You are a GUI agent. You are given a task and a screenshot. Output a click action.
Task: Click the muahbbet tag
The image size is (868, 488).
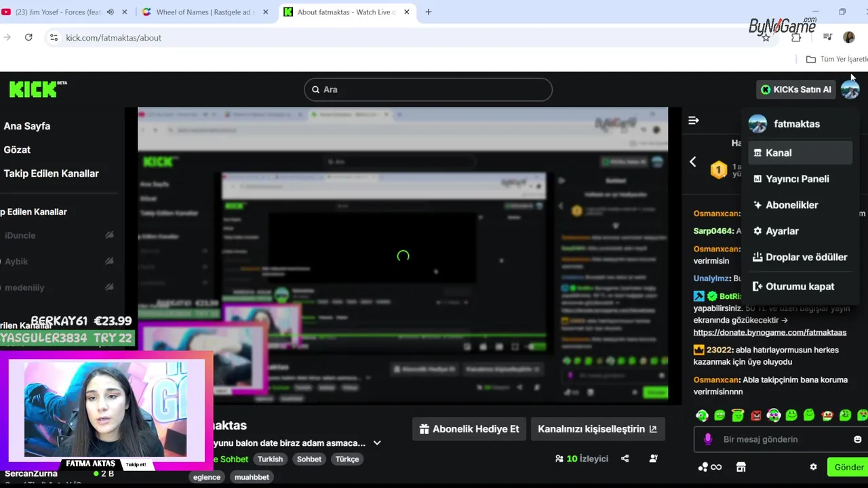tap(252, 477)
